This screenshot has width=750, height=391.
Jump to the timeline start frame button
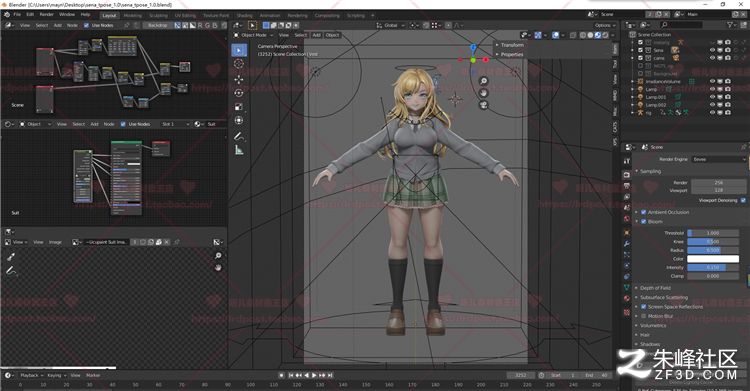291,375
